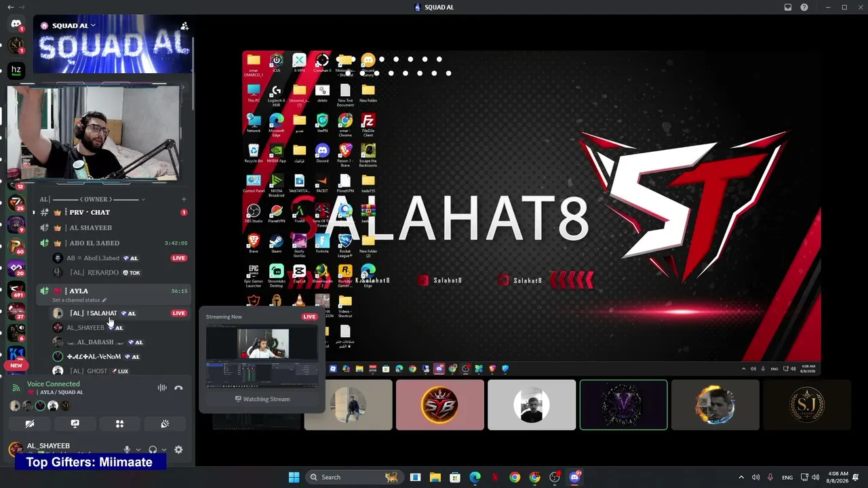868x488 pixels.
Task: Deafen with the headphones icon
Action: (x=153, y=449)
